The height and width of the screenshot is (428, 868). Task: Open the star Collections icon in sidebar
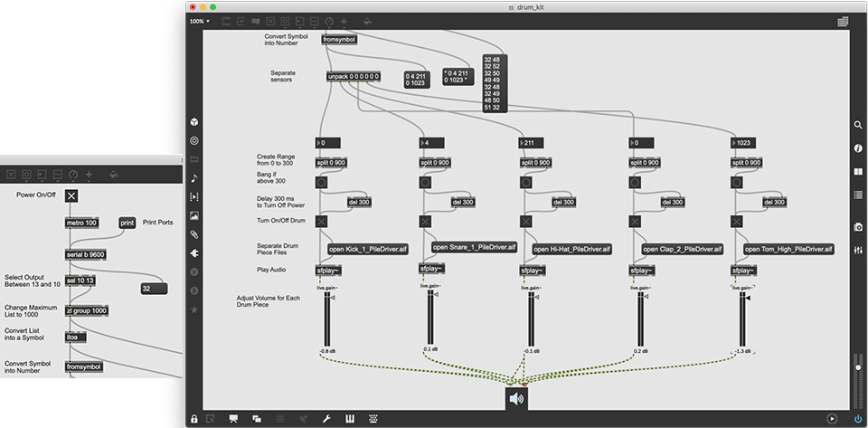point(193,309)
